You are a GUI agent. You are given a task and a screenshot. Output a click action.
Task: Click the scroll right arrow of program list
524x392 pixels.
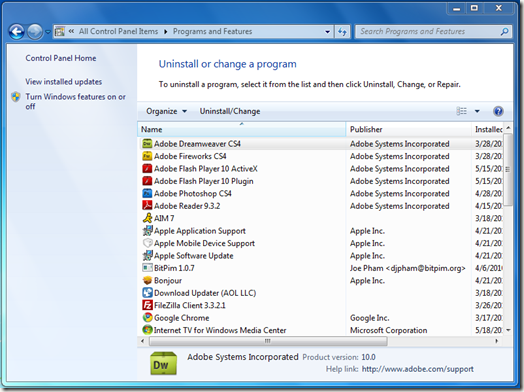pos(497,341)
